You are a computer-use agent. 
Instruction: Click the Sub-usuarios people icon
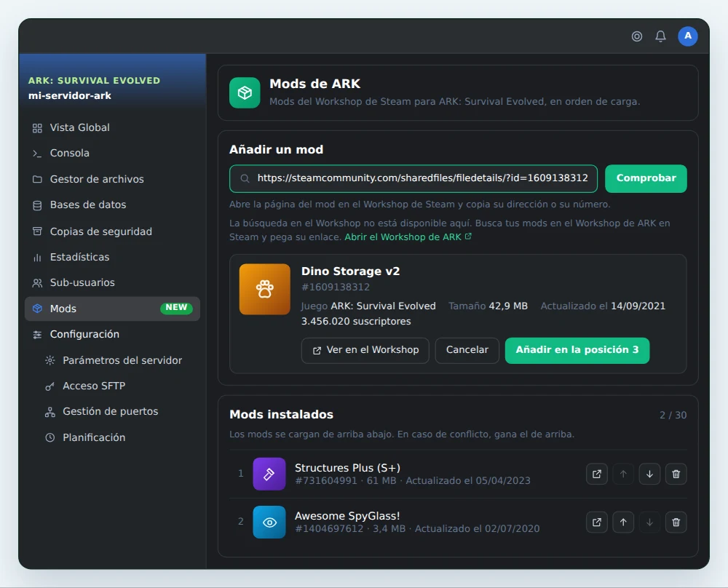(x=37, y=283)
